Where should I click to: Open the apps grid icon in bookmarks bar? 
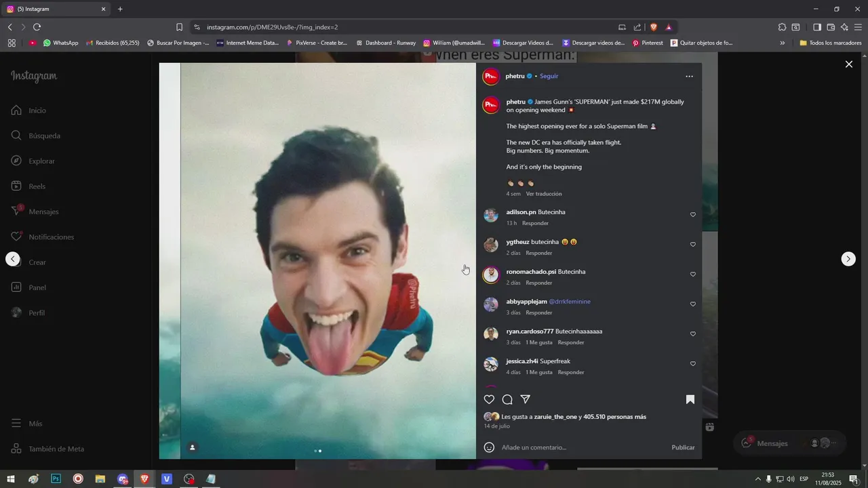(x=12, y=43)
